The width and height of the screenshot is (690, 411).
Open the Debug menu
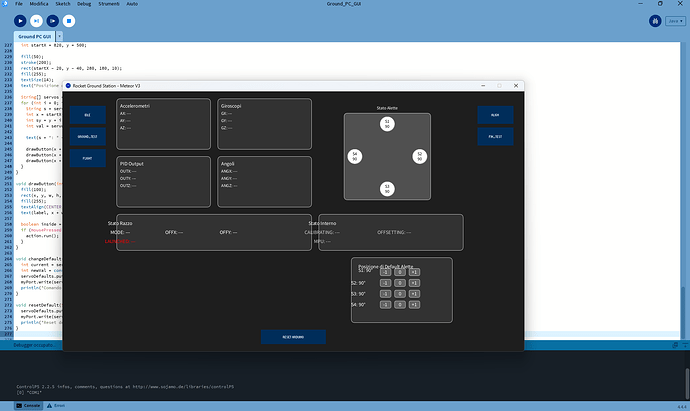[x=84, y=4]
